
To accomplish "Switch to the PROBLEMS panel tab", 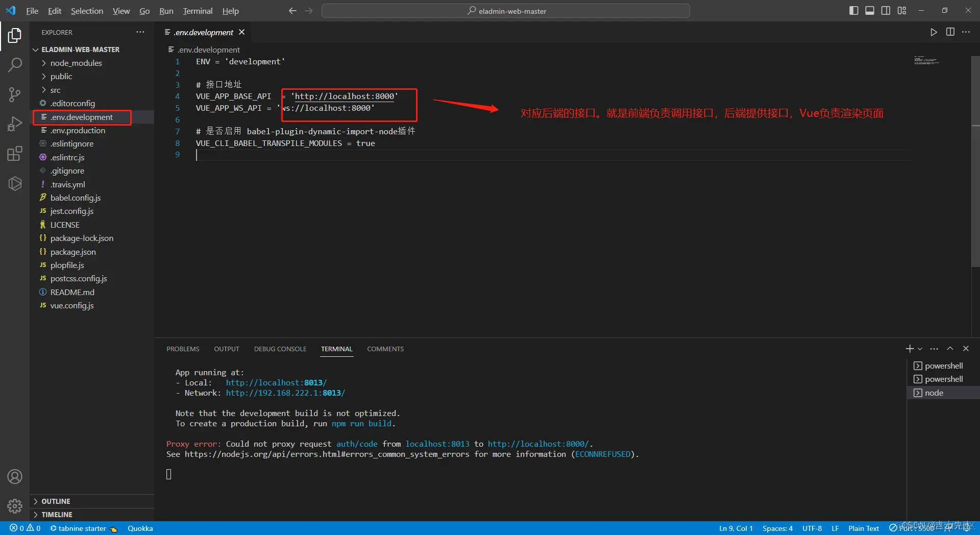I will 183,349.
